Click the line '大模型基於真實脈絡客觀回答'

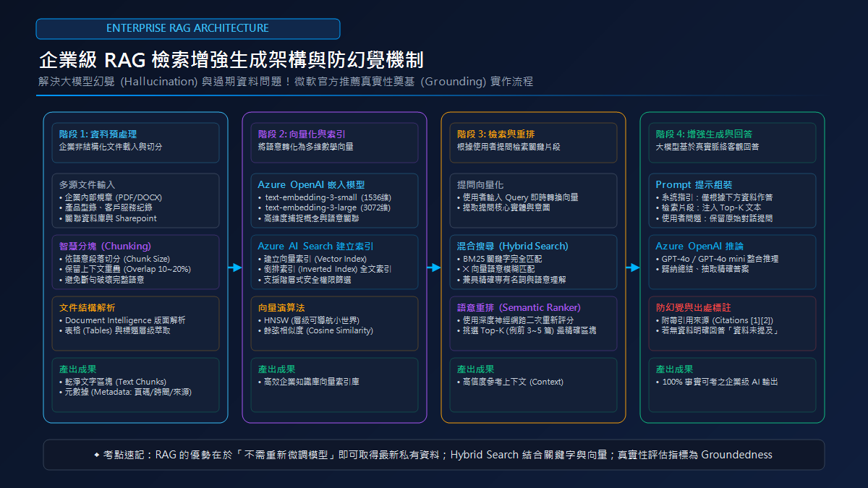(707, 147)
